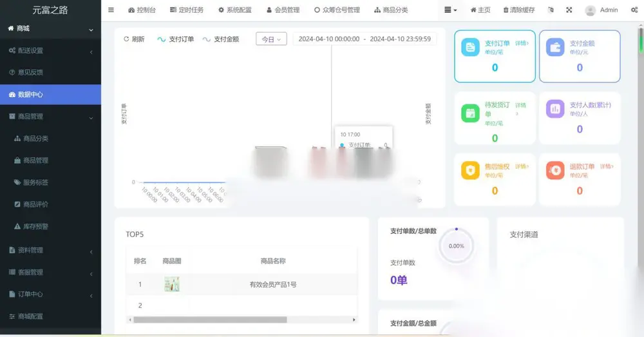Open 库存预警 in the sidebar
The image size is (644, 337).
point(50,226)
